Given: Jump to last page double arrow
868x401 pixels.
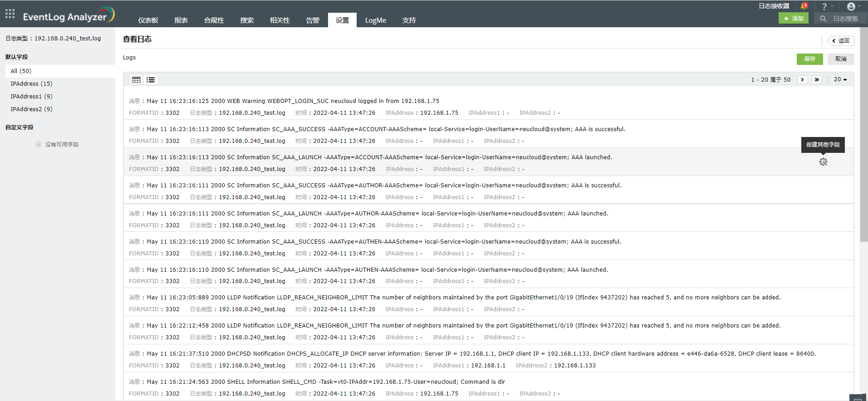Looking at the screenshot, I should pos(817,79).
